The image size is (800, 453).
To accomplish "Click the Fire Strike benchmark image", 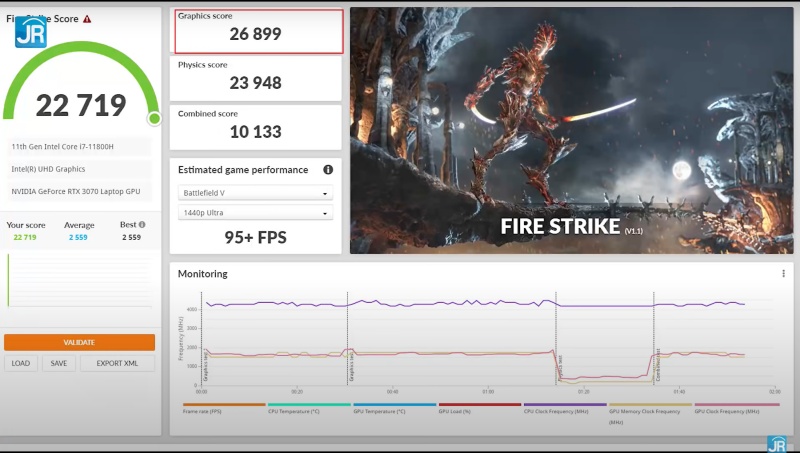I will point(571,131).
